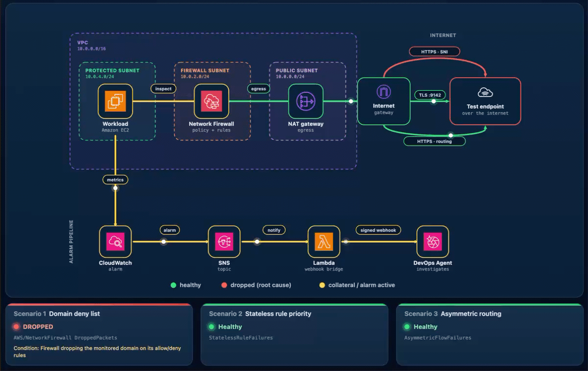Click the SNS topic icon
This screenshot has width=588, height=371.
coord(224,241)
